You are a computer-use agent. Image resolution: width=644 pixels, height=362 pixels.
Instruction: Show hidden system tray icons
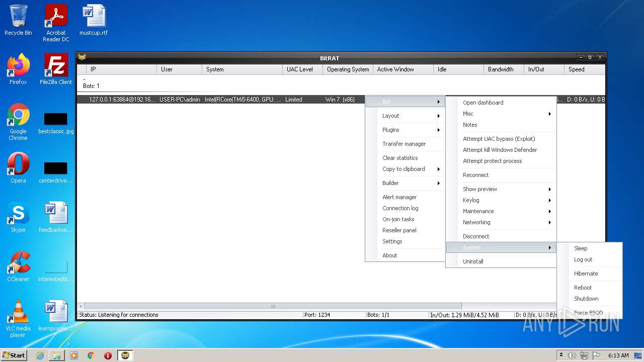(561, 355)
